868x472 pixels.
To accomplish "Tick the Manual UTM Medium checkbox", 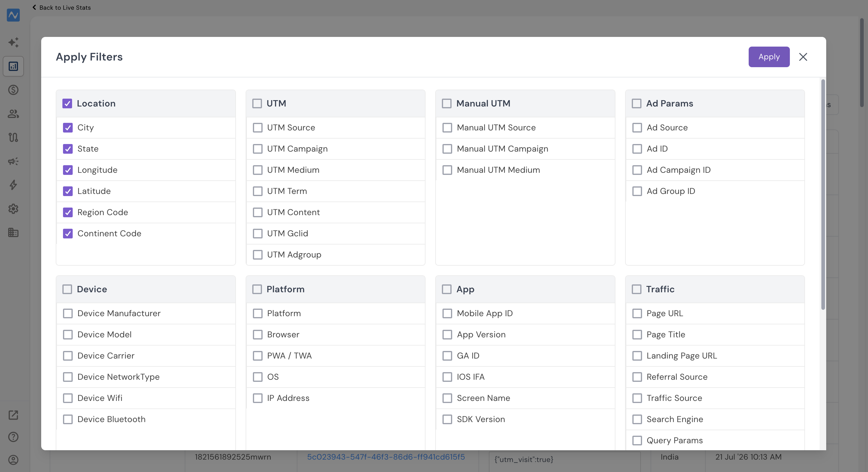I will click(x=448, y=170).
